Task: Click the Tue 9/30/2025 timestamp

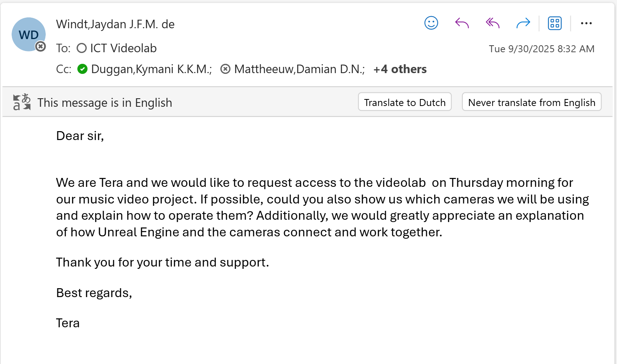Action: (x=542, y=49)
